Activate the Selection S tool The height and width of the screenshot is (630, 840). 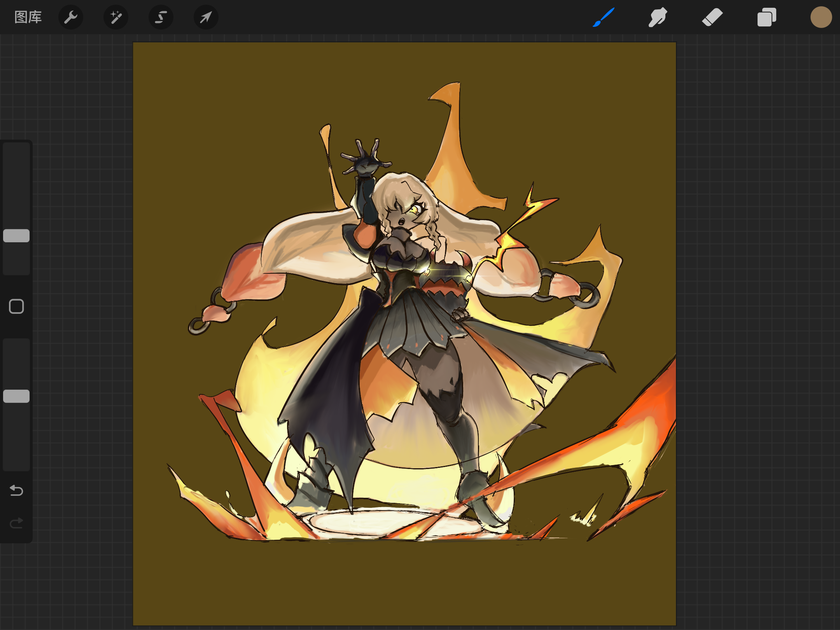tap(161, 17)
